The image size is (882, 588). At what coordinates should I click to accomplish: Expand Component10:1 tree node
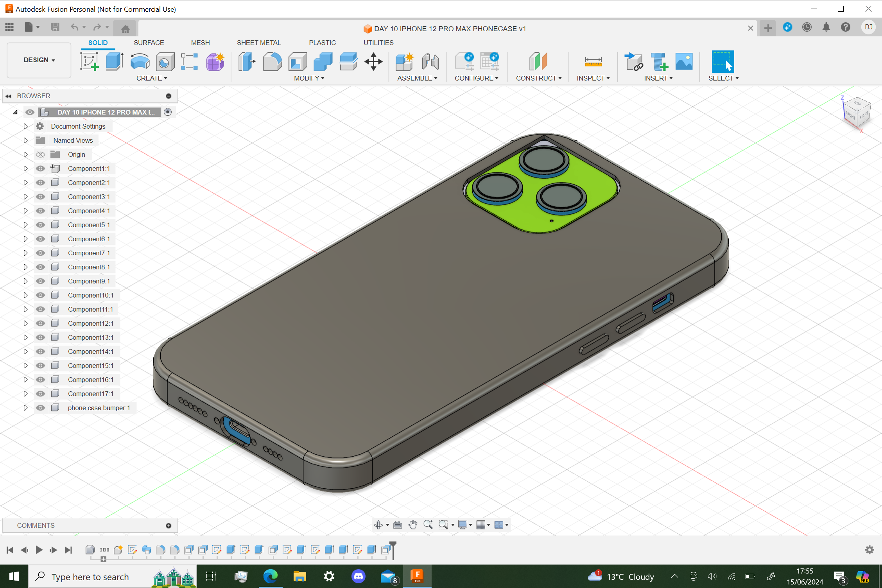coord(25,295)
